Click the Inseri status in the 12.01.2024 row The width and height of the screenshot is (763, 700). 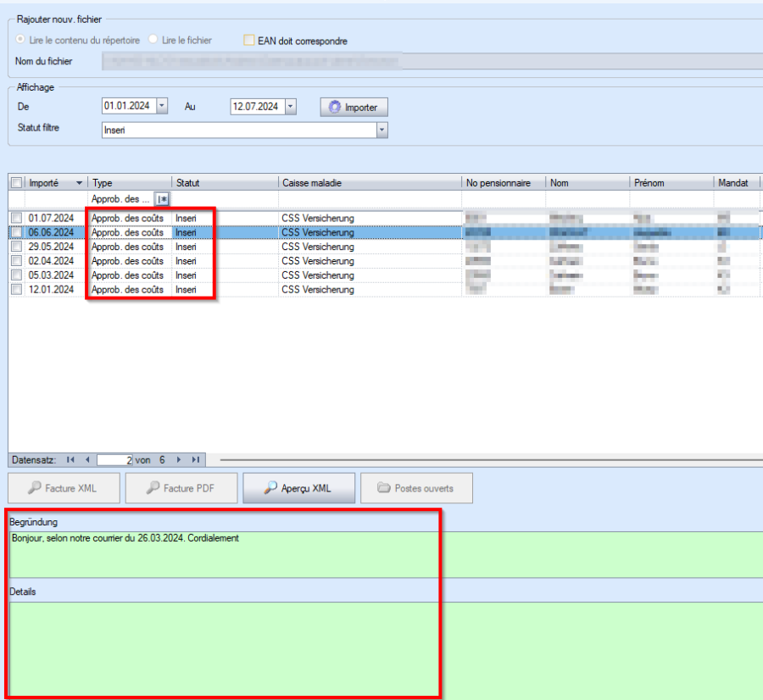[x=186, y=290]
